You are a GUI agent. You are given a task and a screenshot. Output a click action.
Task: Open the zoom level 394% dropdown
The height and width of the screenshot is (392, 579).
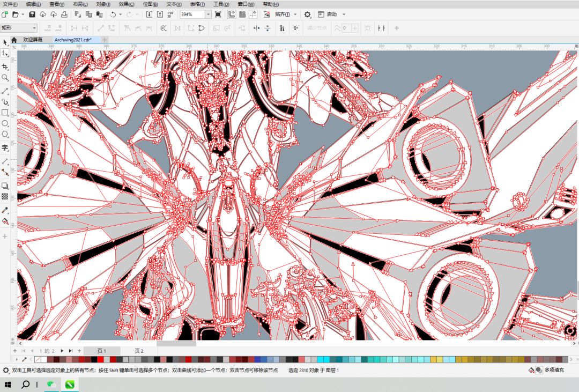coord(208,14)
